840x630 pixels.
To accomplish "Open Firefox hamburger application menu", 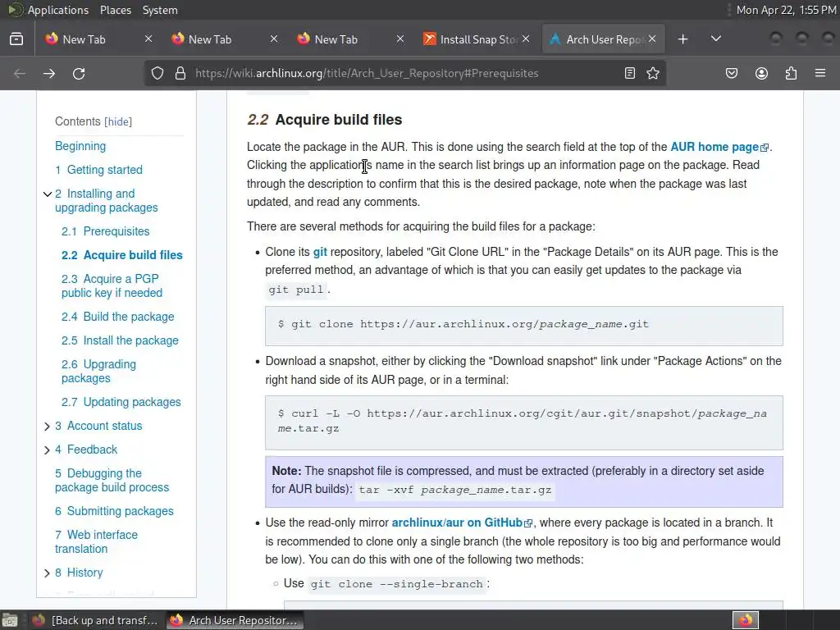I will 820,73.
